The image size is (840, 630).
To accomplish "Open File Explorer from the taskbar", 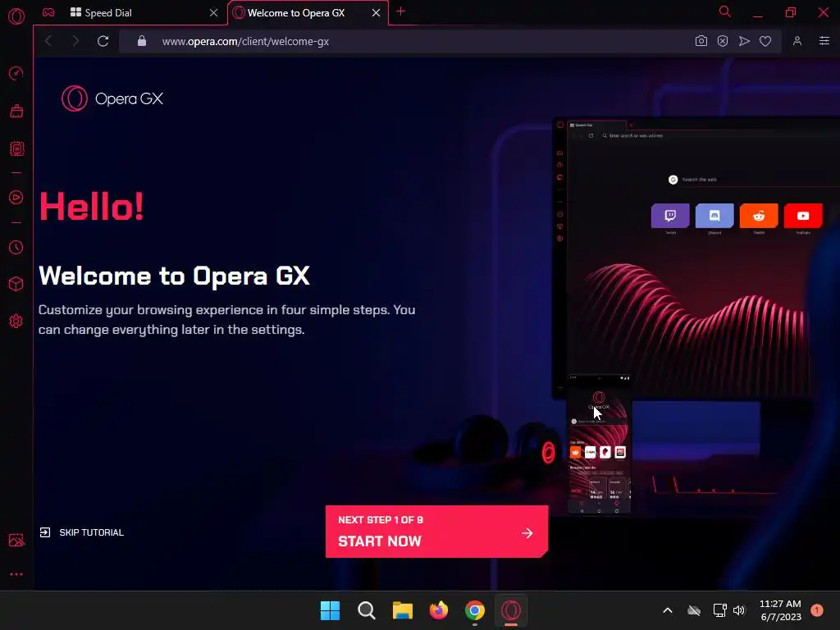I will pyautogui.click(x=402, y=610).
